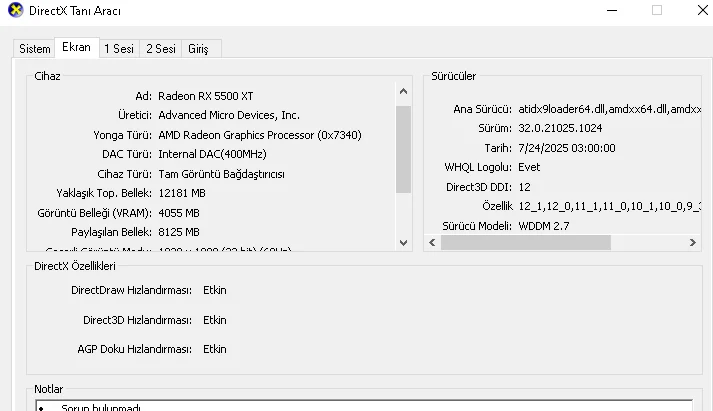
Task: Click the DirectDraw Hızlandırması Etkin value
Action: [x=214, y=291]
